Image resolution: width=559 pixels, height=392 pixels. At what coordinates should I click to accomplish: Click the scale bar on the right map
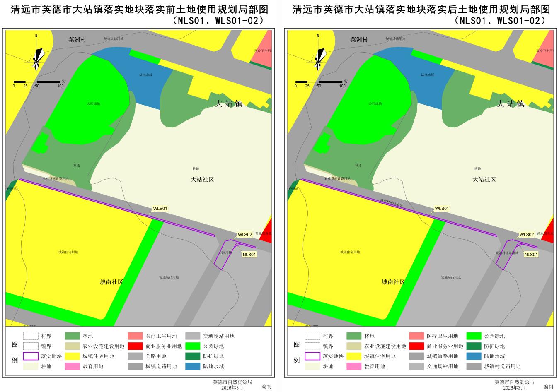319,82
